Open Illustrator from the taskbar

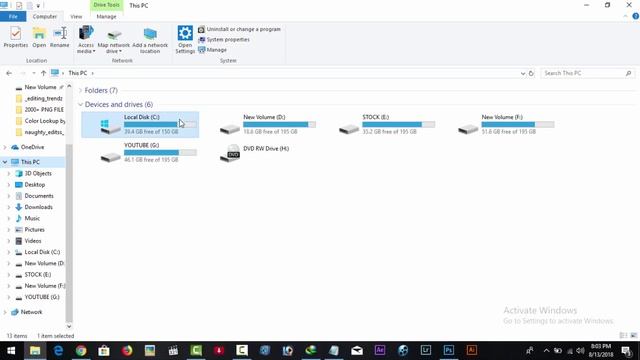click(x=471, y=350)
